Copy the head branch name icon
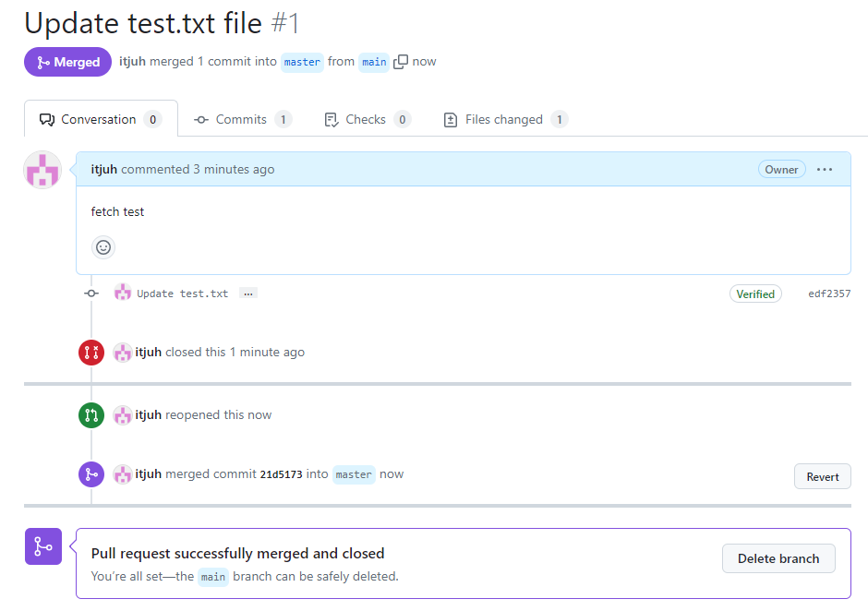868x611 pixels. 400,62
